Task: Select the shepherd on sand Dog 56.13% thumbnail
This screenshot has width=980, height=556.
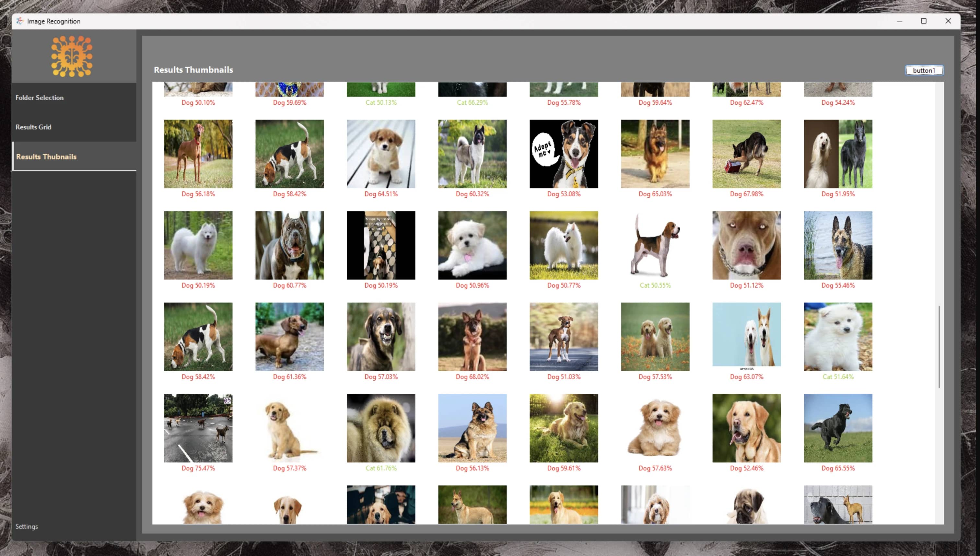Action: pyautogui.click(x=472, y=428)
